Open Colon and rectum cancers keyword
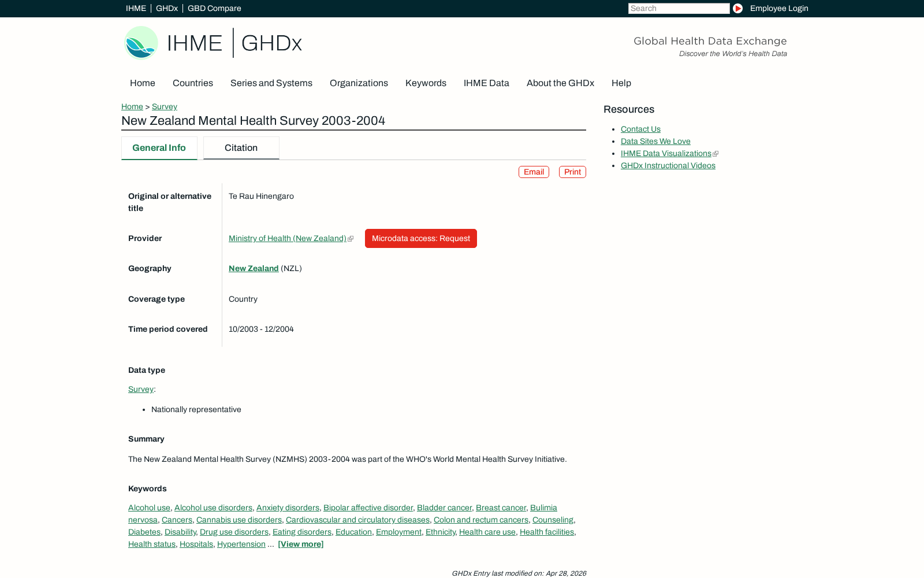924x578 pixels. coord(481,520)
